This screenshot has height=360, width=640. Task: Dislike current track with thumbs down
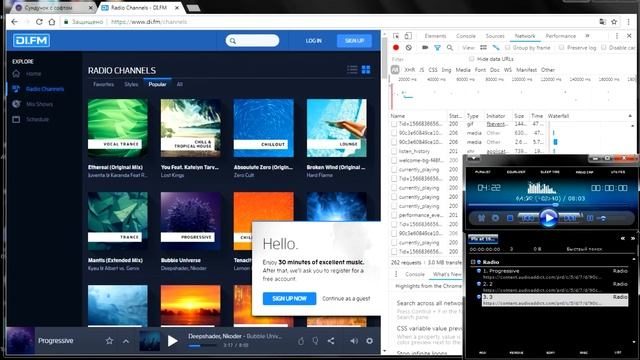pos(315,341)
